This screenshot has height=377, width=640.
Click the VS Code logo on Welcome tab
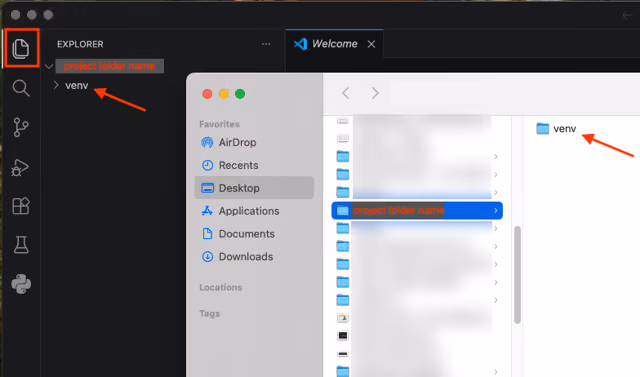point(300,44)
